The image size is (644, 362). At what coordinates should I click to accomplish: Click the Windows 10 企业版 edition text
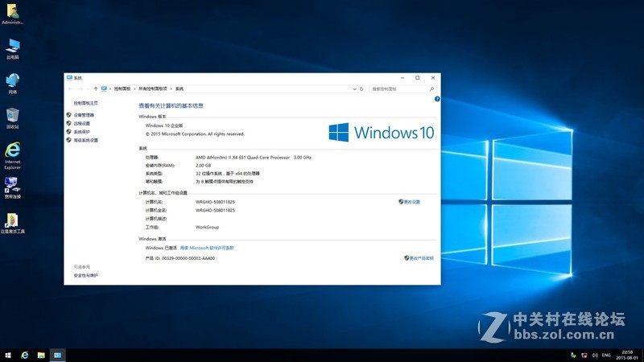coord(164,125)
